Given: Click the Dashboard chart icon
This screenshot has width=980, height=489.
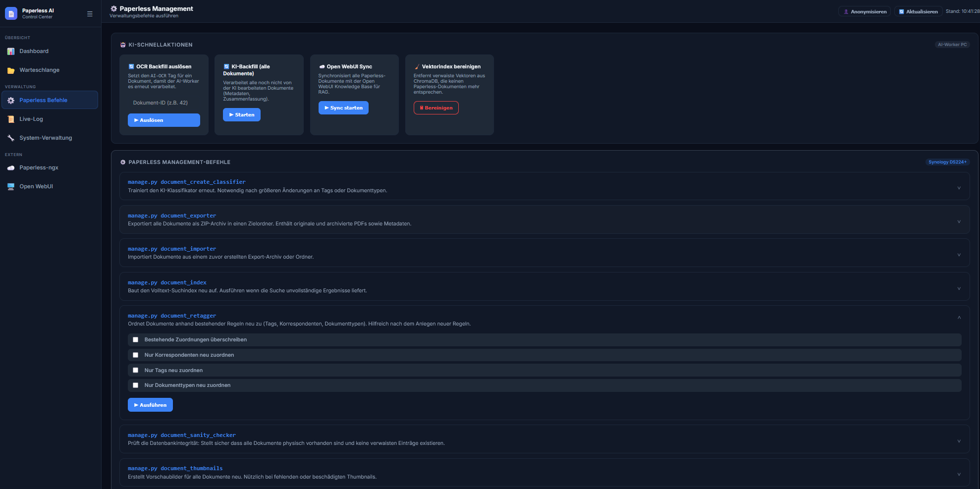Looking at the screenshot, I should [11, 52].
